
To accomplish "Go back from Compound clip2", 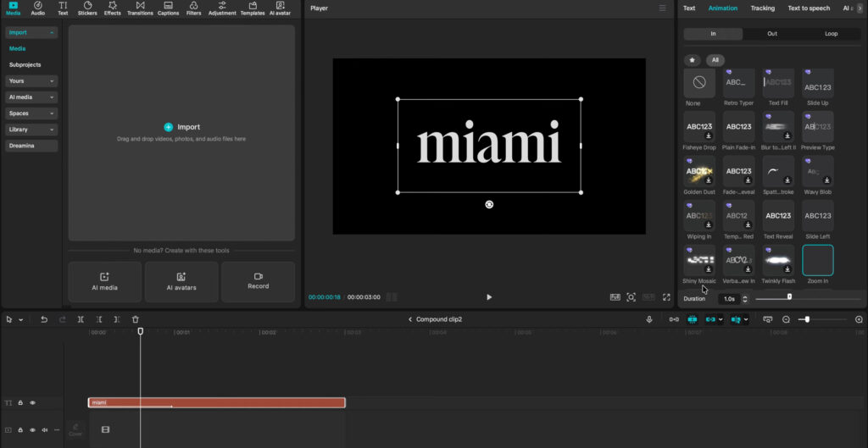I will [x=410, y=319].
